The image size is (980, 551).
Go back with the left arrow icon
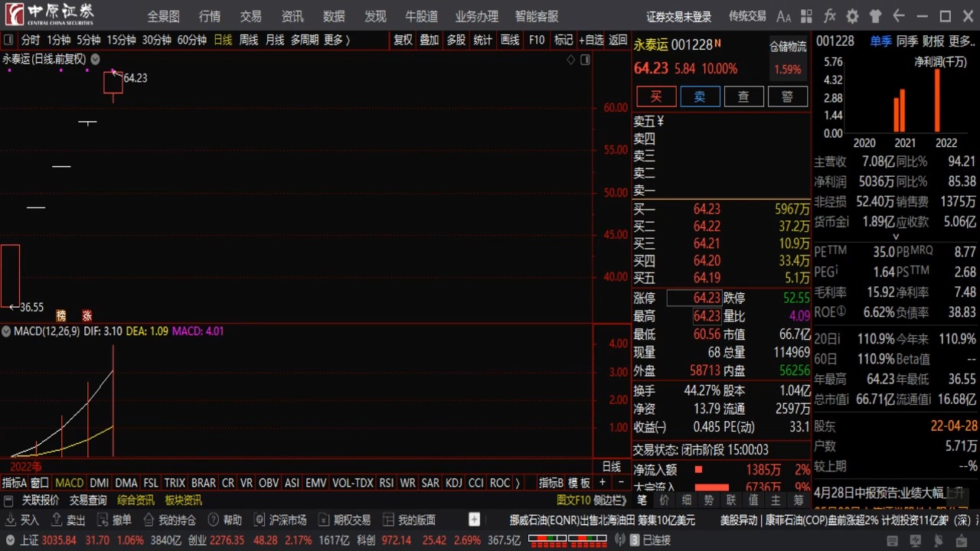tap(899, 16)
